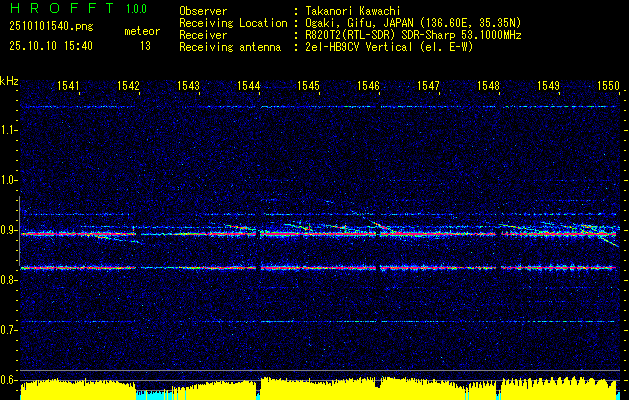This screenshot has height=400, width=629.
Task: Click the Observer field label
Action: coord(203,11)
